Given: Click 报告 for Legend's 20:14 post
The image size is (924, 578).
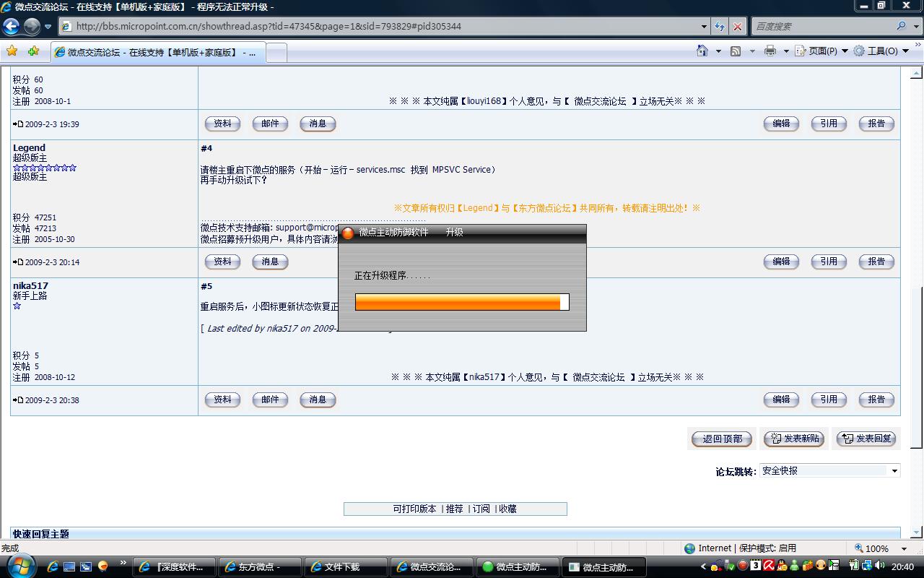Looking at the screenshot, I should (876, 262).
